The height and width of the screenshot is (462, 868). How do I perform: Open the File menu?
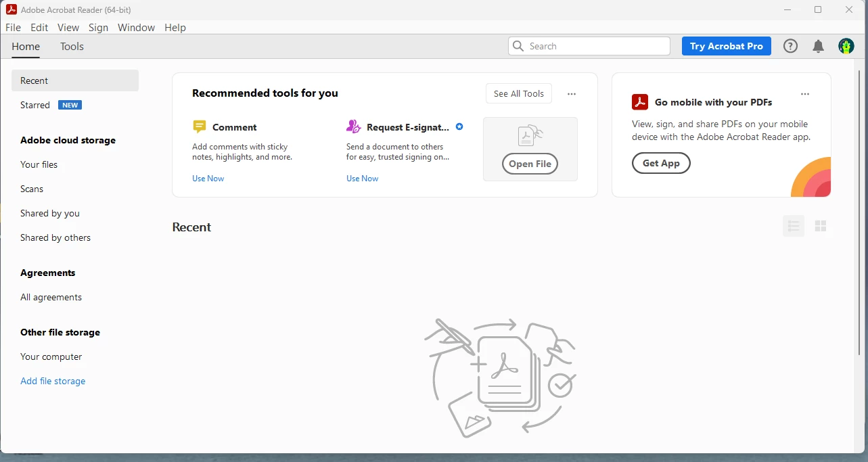pyautogui.click(x=13, y=28)
